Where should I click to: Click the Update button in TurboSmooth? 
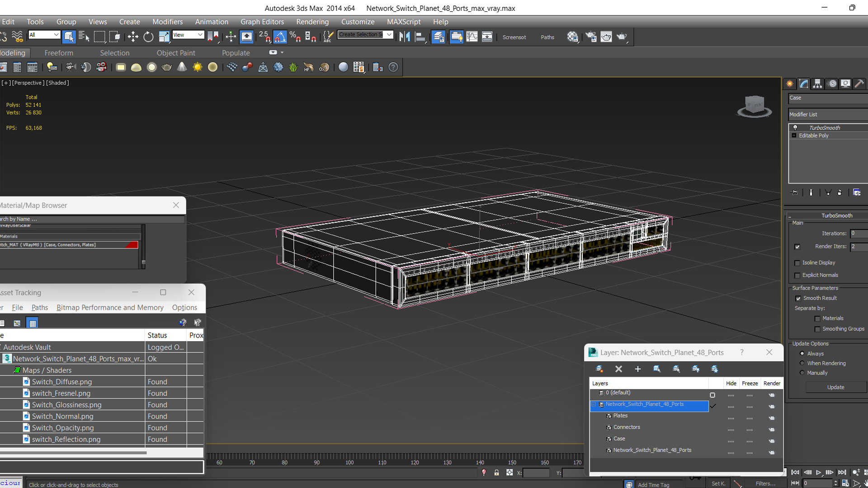(x=836, y=387)
